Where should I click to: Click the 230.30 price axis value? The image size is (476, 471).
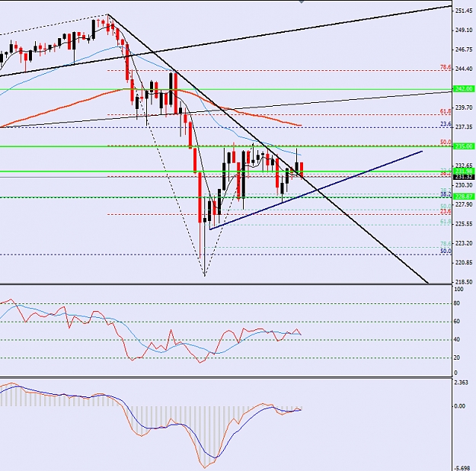464,185
